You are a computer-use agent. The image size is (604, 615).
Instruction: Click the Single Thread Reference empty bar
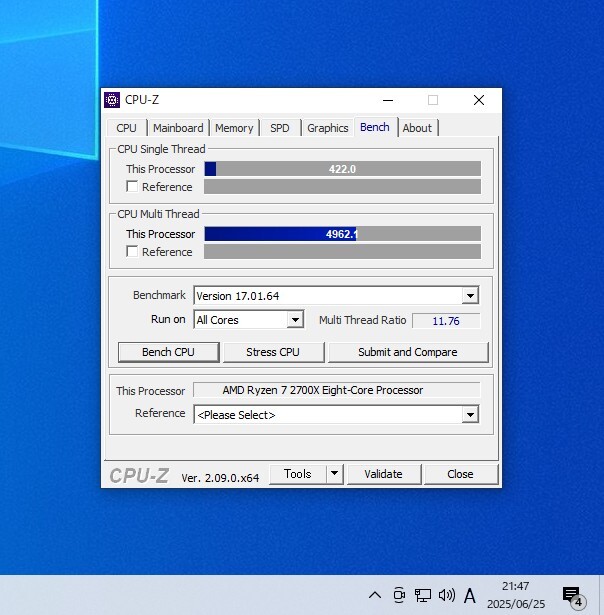[342, 187]
